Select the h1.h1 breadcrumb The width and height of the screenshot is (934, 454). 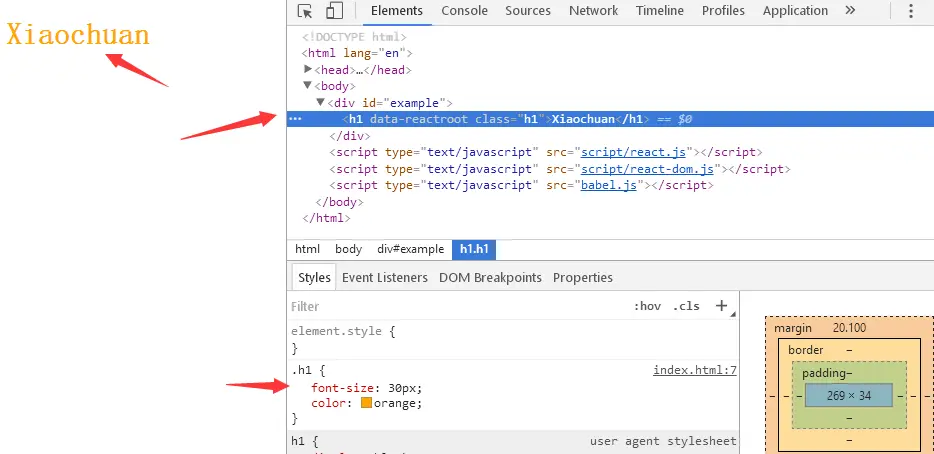(x=474, y=249)
